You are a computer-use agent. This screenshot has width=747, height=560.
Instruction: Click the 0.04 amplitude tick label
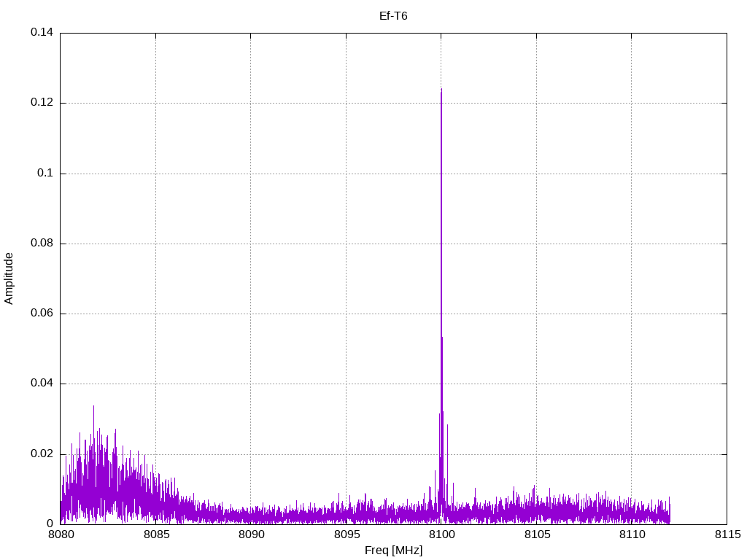pos(42,384)
